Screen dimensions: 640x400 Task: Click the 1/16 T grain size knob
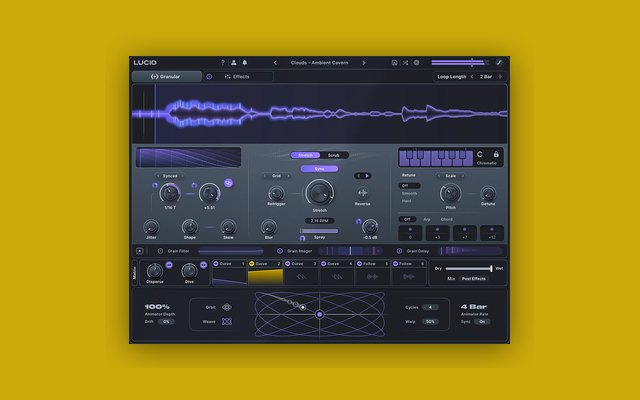[x=170, y=193]
